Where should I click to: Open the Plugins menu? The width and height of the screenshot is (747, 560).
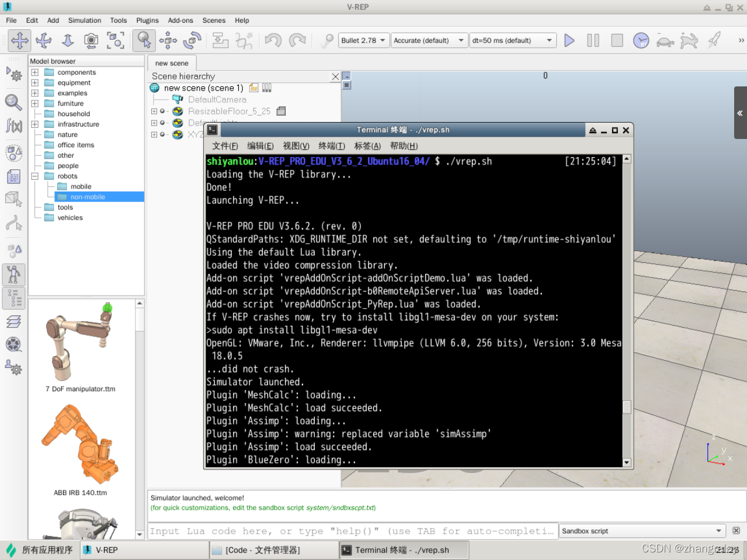click(x=147, y=20)
